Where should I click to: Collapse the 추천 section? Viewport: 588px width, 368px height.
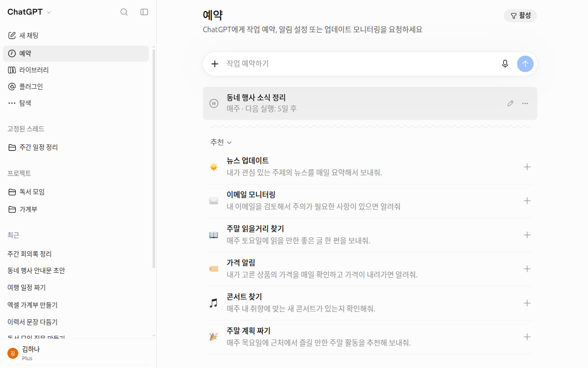[x=221, y=143]
